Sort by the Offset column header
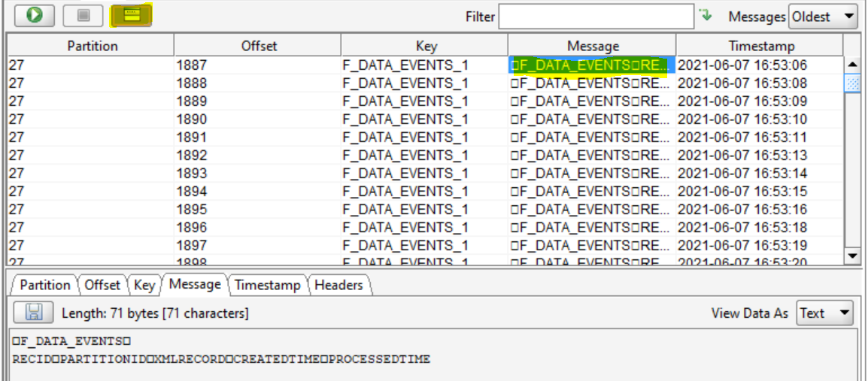The width and height of the screenshot is (868, 381). pos(257,46)
